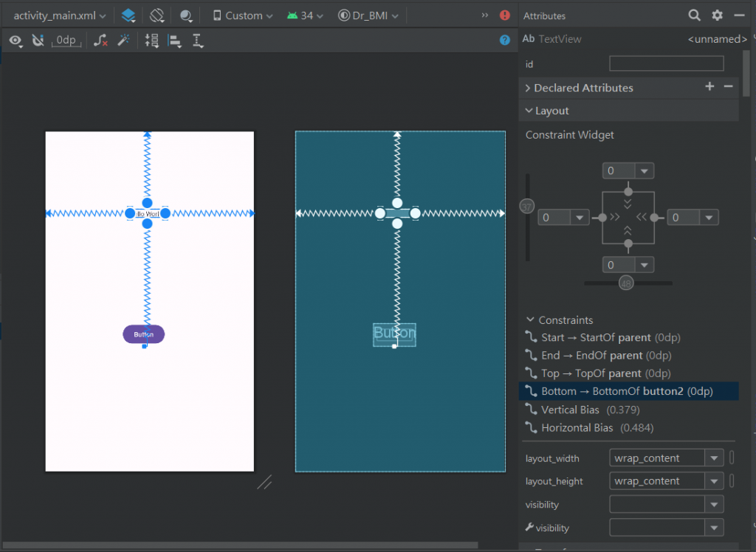Clear all constraints icon
Screen dimensions: 756x552
point(100,41)
